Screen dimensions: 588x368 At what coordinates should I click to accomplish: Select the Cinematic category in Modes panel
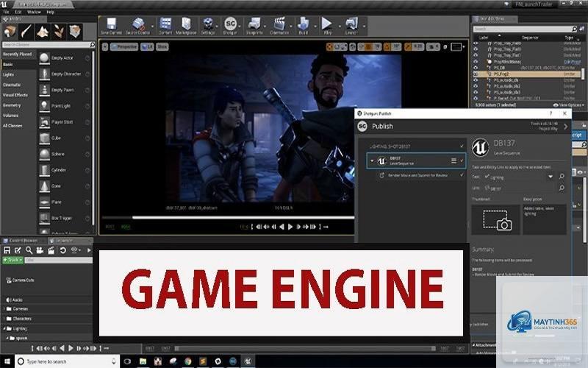click(x=12, y=85)
